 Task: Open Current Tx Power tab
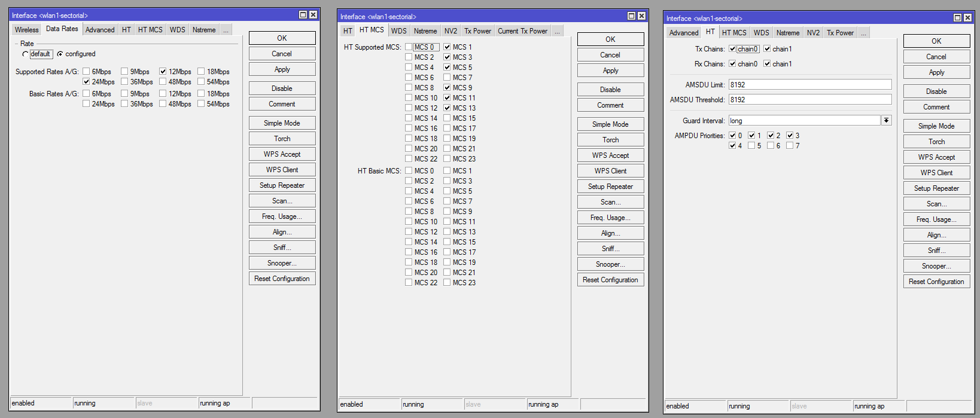click(x=522, y=31)
